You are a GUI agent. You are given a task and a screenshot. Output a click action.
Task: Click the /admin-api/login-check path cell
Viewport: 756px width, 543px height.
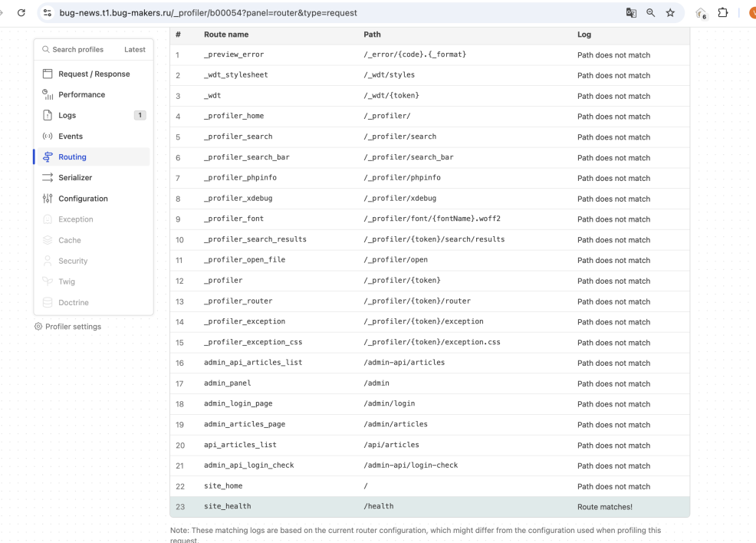click(x=411, y=466)
